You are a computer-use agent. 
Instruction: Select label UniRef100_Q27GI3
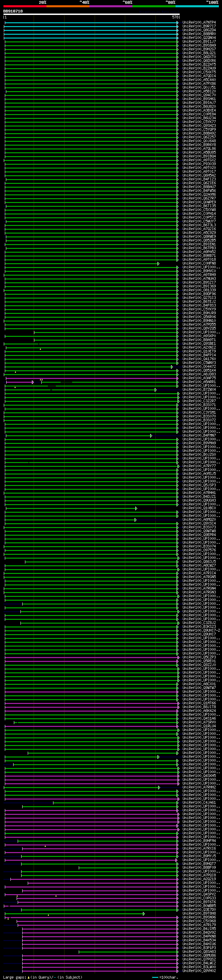tap(199, 298)
